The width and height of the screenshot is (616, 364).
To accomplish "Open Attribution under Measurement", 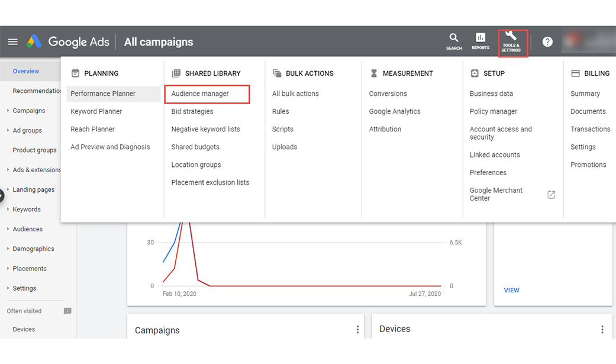I will pos(385,129).
